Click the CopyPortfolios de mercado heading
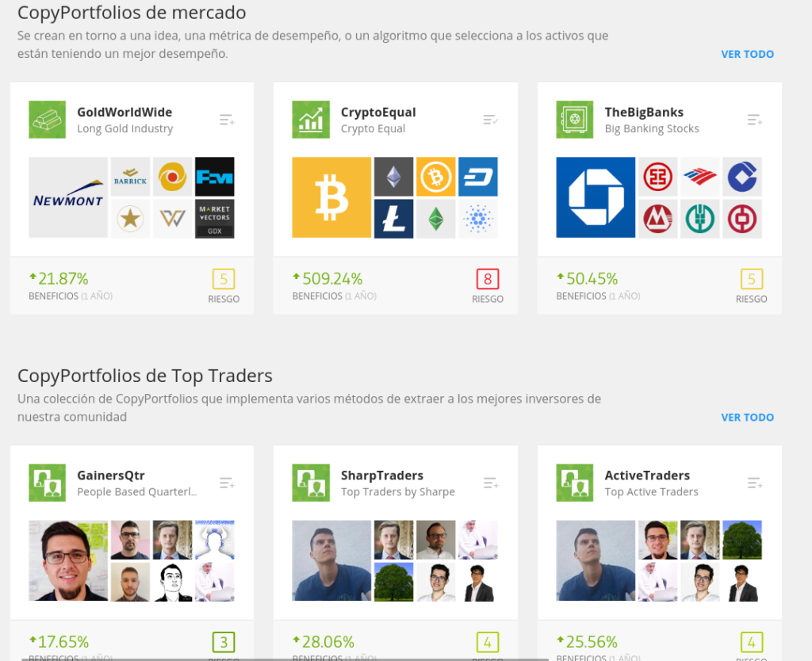This screenshot has width=812, height=661. coord(132,13)
